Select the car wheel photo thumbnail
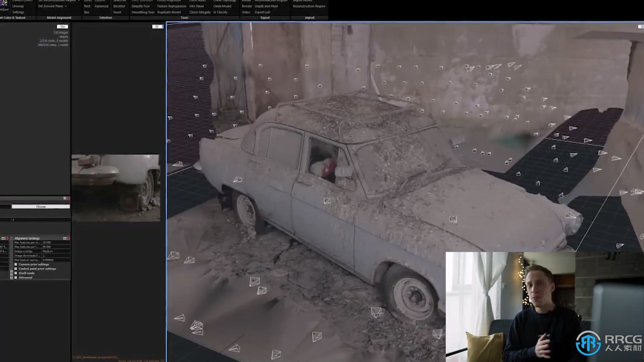Viewport: 644px width, 362px height. pos(116,188)
